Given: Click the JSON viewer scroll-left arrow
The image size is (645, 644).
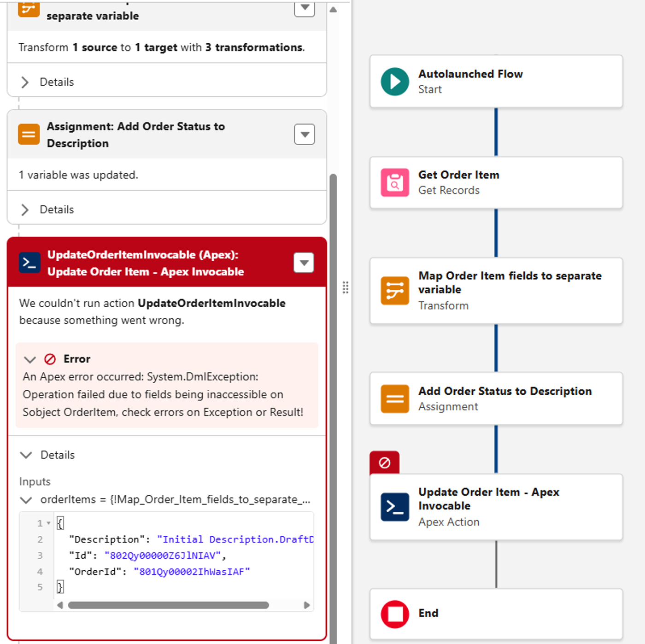Looking at the screenshot, I should point(60,605).
